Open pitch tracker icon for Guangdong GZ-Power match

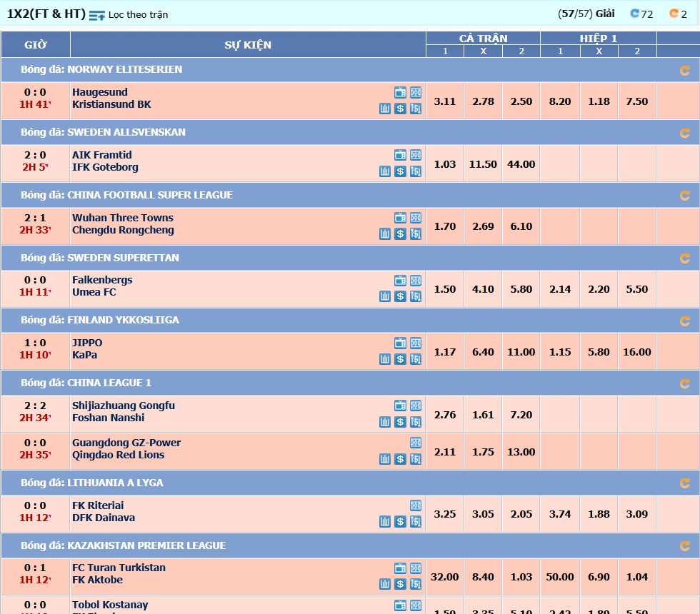[x=416, y=443]
